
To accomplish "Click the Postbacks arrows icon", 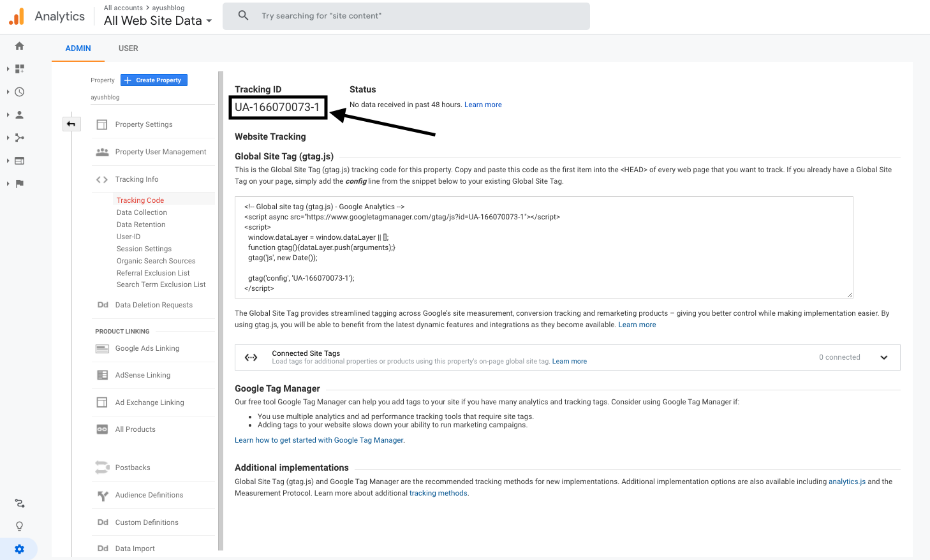I will point(102,468).
